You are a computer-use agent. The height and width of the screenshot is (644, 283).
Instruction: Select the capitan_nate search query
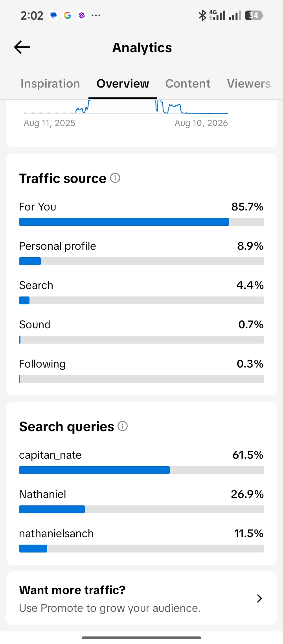tap(50, 455)
